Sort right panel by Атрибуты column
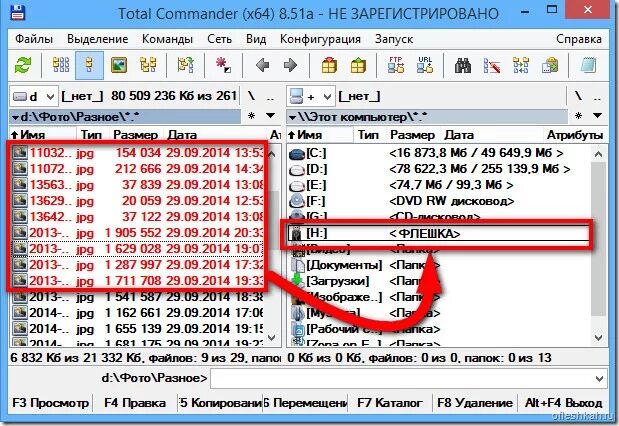619x426 pixels. (575, 135)
